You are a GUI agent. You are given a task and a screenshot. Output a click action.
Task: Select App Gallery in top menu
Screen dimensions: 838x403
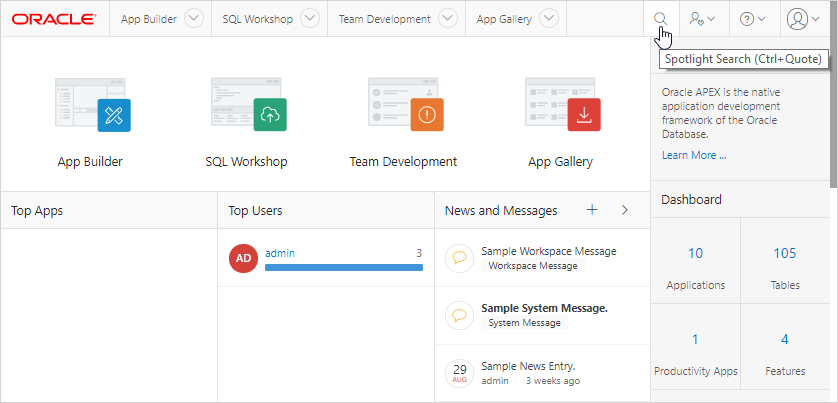point(504,19)
